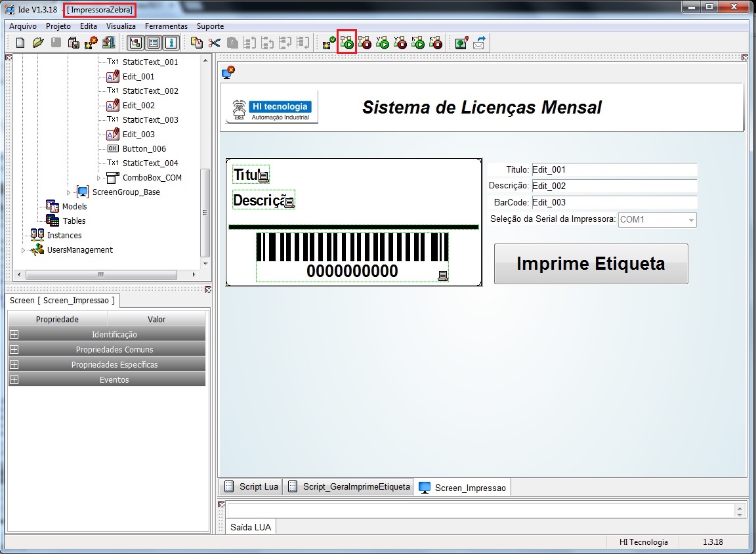The height and width of the screenshot is (554, 756).
Task: Click the tree vertical scrollbar down arrow
Action: click(x=205, y=264)
